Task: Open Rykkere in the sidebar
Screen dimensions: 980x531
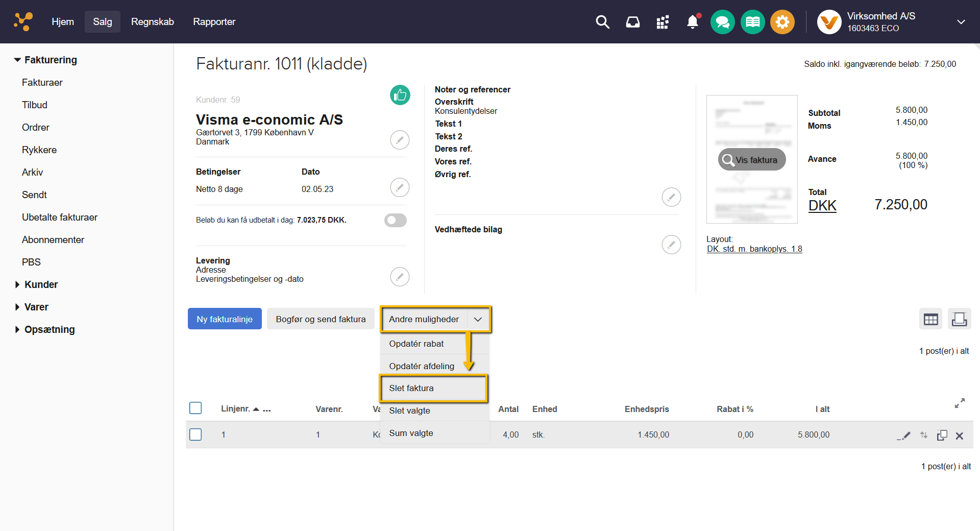Action: point(39,150)
